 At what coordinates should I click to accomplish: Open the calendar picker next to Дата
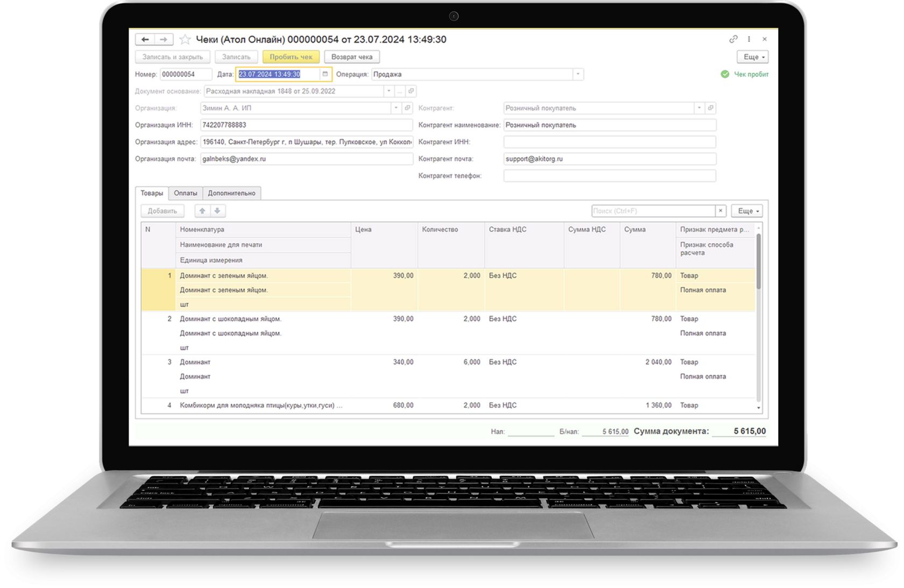tap(325, 74)
